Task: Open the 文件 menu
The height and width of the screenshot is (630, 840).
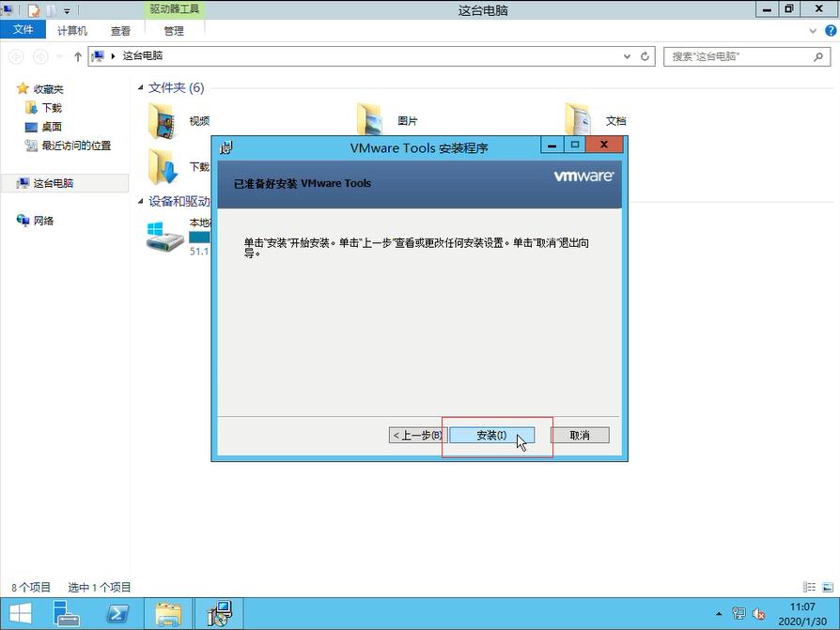Action: 23,29
